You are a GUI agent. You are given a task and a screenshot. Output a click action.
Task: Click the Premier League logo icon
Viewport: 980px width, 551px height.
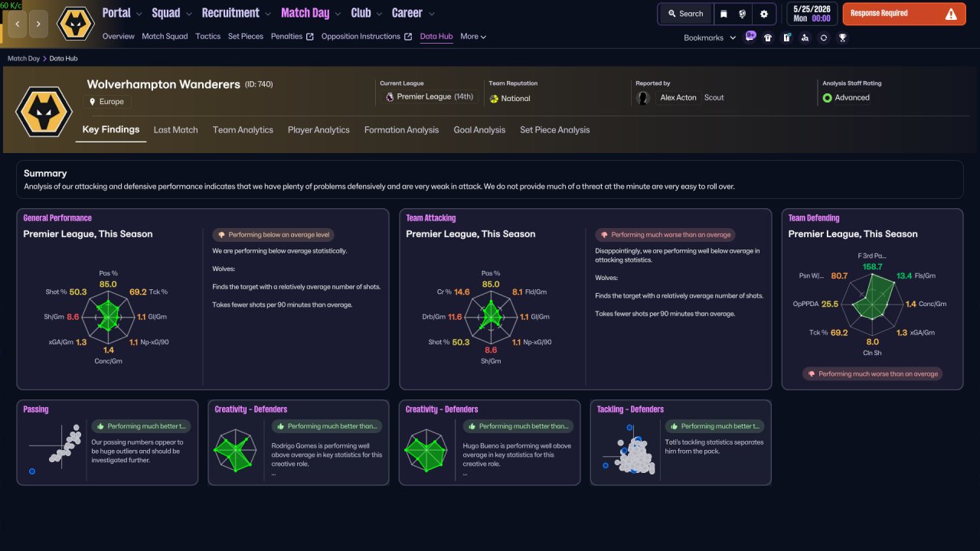point(390,97)
